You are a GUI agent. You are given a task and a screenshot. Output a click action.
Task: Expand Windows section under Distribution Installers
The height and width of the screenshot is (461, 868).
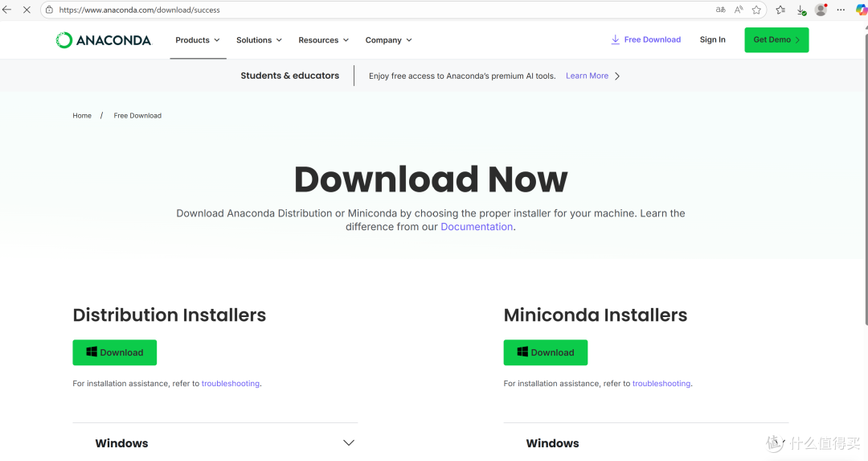tap(215, 443)
